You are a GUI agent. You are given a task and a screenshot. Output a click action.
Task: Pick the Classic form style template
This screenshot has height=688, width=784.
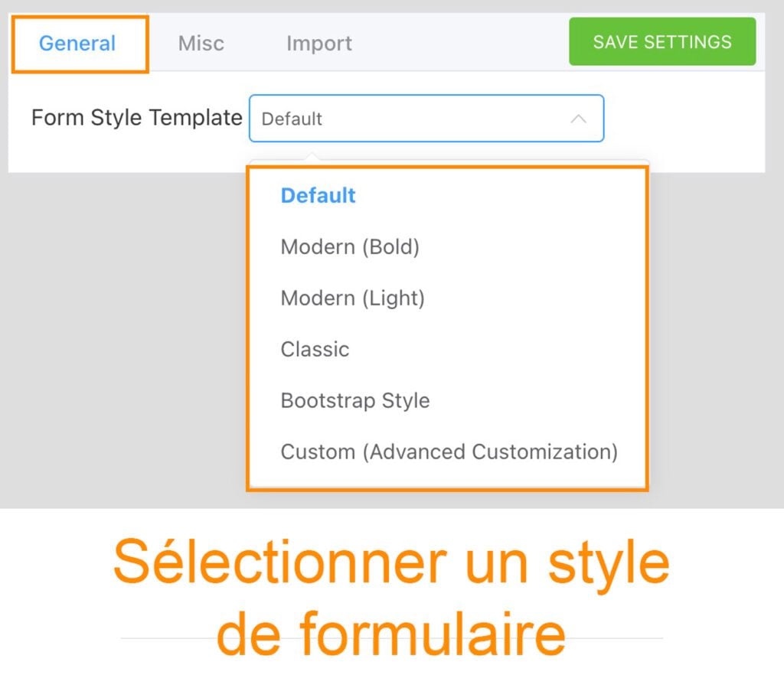315,349
